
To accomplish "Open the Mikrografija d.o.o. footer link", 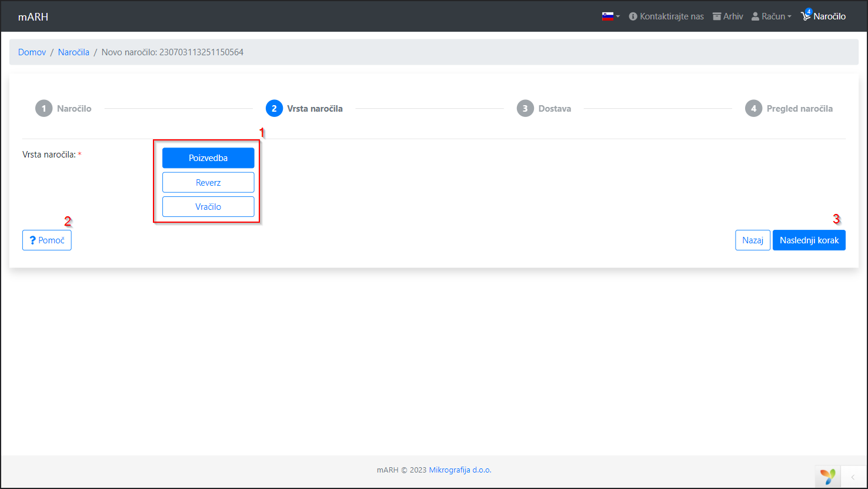I will coord(460,470).
